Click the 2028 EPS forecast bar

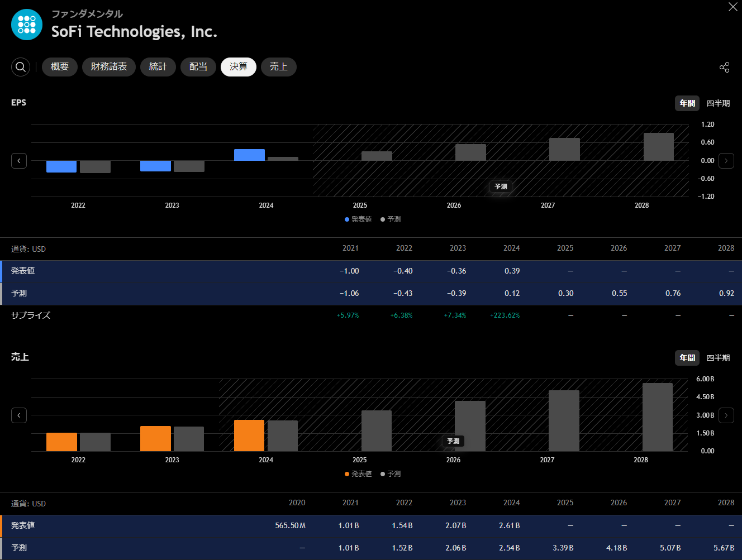[x=659, y=147]
